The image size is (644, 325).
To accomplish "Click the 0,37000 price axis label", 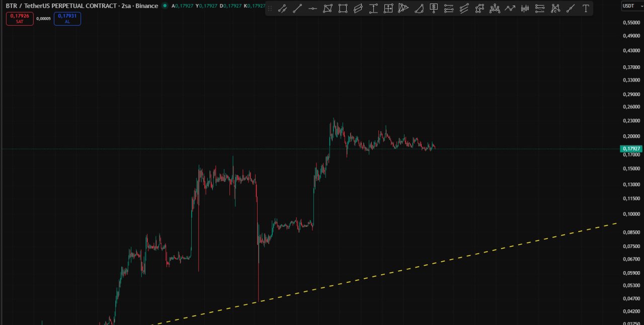I will pyautogui.click(x=631, y=67).
